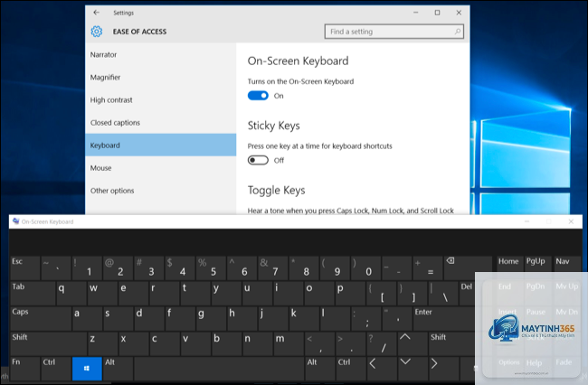Tap the t key

click(195, 293)
